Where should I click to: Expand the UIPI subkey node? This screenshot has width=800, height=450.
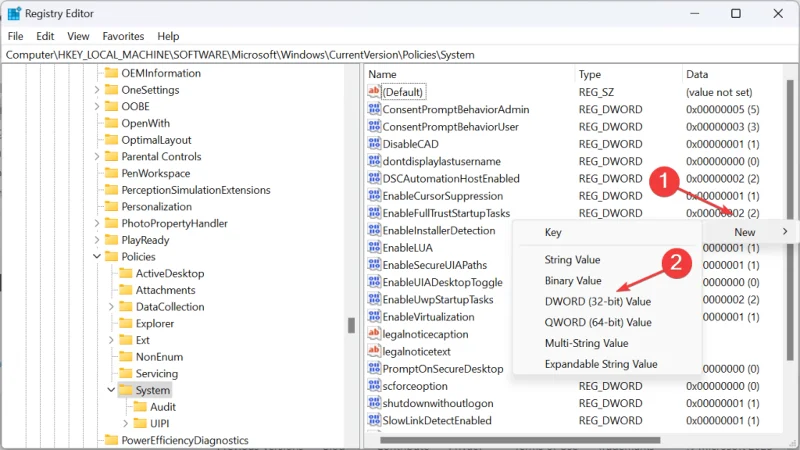click(x=125, y=424)
